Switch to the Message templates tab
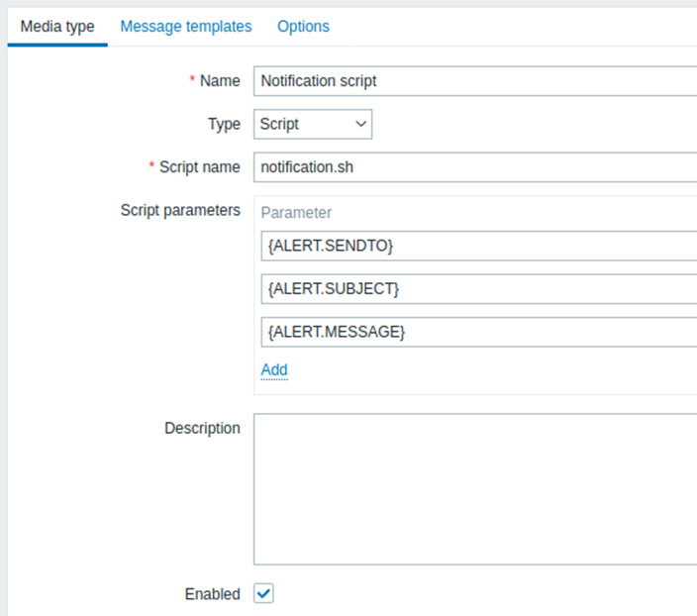Image resolution: width=697 pixels, height=616 pixels. point(186,27)
